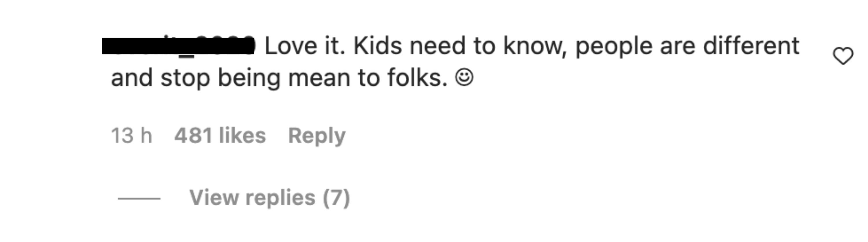Screen dimensions: 868x242
Task: Tap the outlined heart right of the comment
Action: pos(843,56)
